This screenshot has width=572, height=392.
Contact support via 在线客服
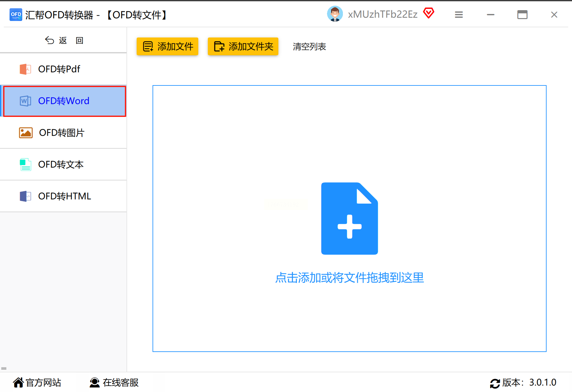coord(114,382)
